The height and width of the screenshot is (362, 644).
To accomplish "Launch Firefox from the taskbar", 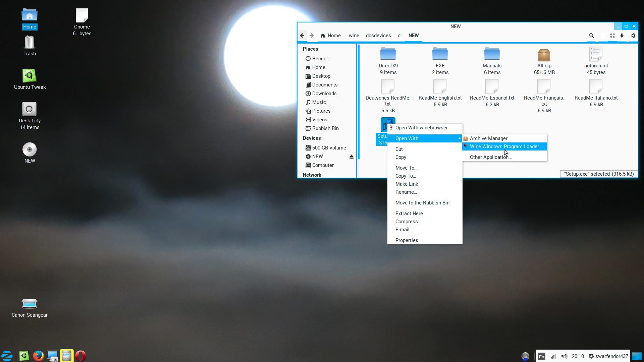I will point(38,356).
